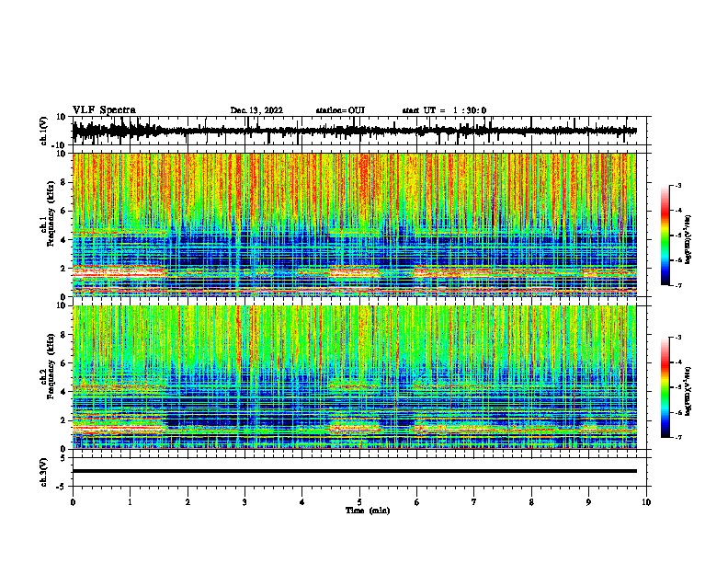Image resolution: width=728 pixels, height=563 pixels.
Task: Click the "8" kHz tick on ch.2 frequency axis
Action: point(63,335)
